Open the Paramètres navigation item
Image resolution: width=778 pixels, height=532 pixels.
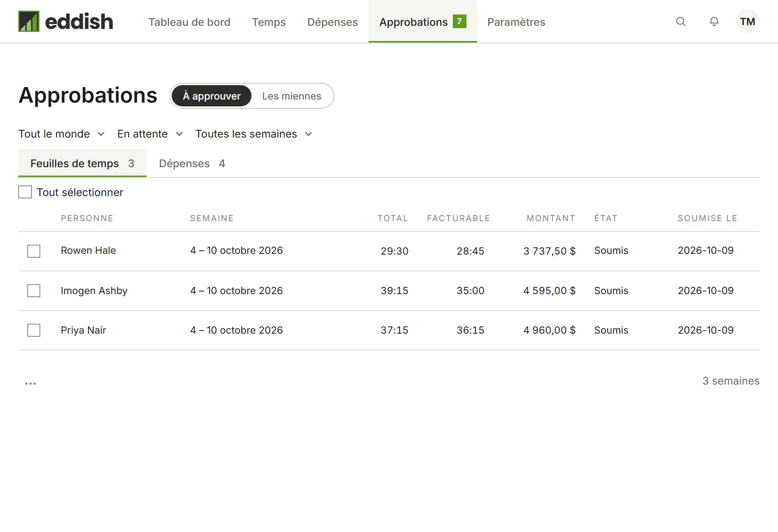(516, 22)
